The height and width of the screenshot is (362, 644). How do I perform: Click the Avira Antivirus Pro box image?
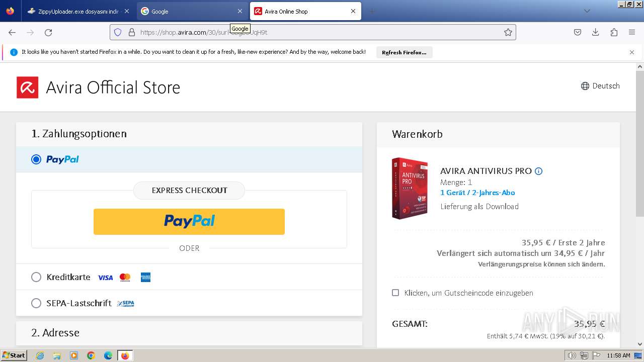pos(410,189)
